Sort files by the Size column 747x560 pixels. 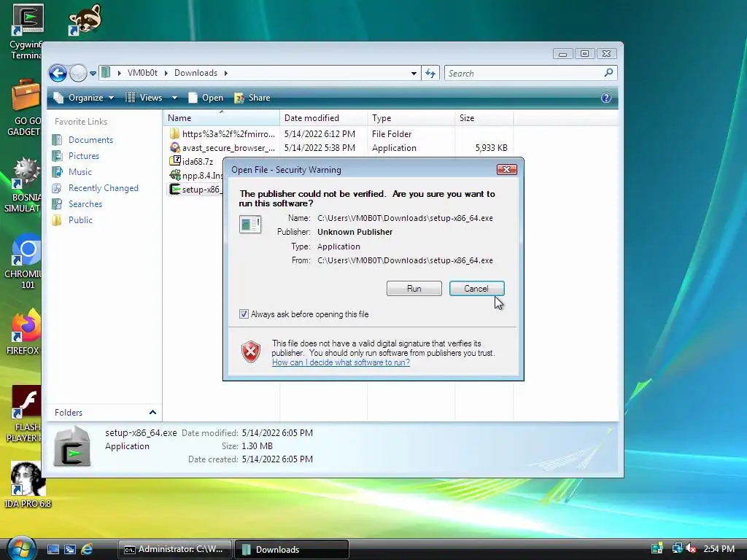coord(484,118)
